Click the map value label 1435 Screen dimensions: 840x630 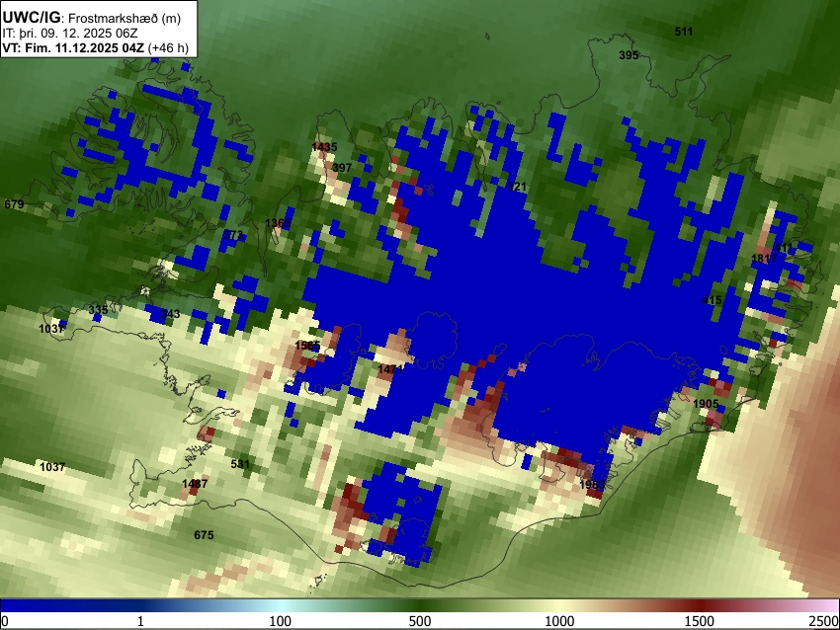(x=325, y=147)
